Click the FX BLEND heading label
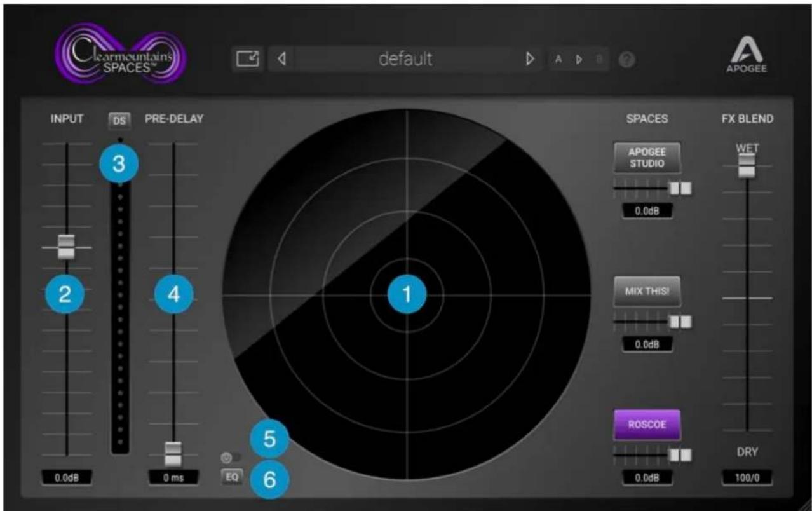 (x=747, y=119)
